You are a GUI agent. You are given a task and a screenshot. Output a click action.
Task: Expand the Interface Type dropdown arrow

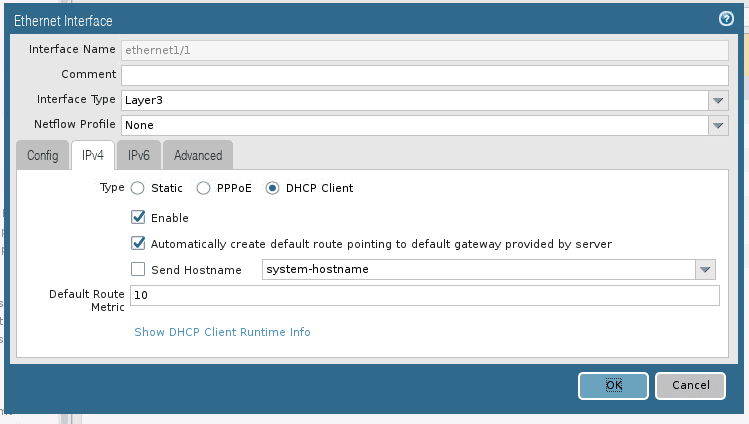tap(718, 100)
